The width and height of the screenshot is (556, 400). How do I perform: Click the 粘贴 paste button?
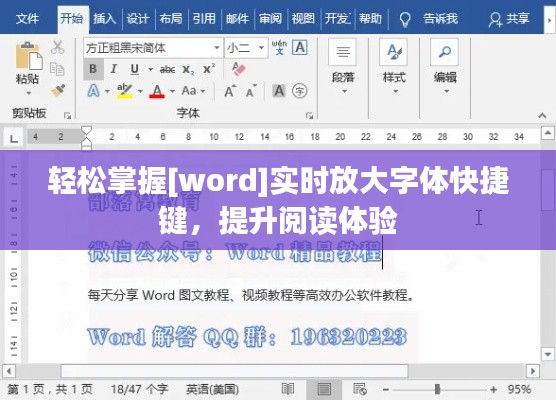click(28, 68)
